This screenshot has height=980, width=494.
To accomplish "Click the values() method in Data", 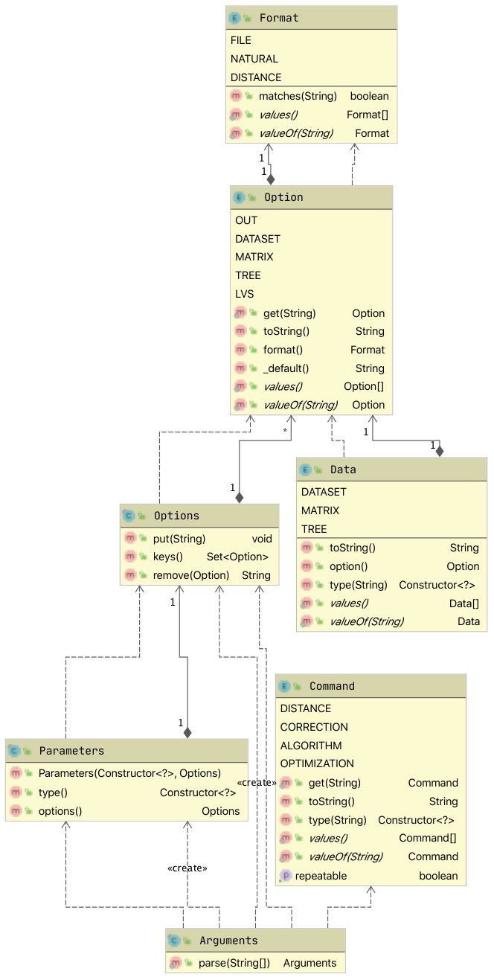I will pos(349,603).
